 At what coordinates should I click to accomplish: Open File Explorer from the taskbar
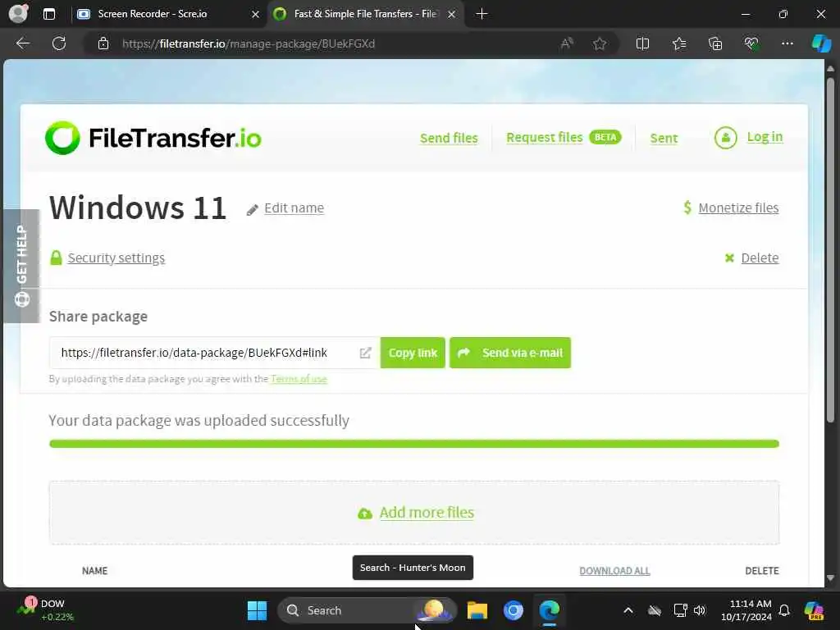click(x=477, y=610)
